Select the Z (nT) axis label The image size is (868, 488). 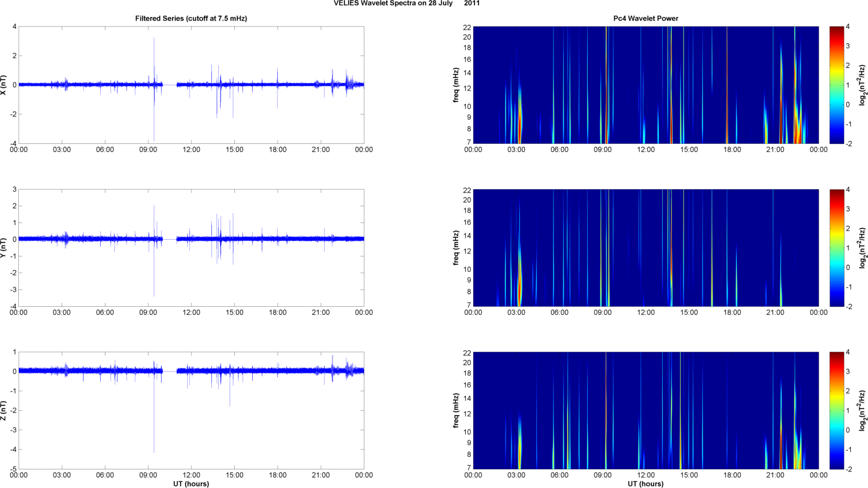5,411
